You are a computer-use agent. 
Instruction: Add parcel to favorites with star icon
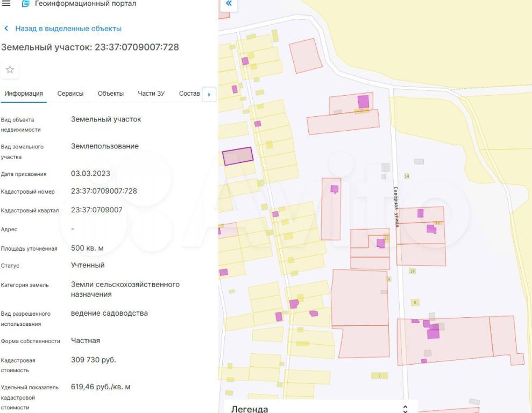tap(10, 70)
